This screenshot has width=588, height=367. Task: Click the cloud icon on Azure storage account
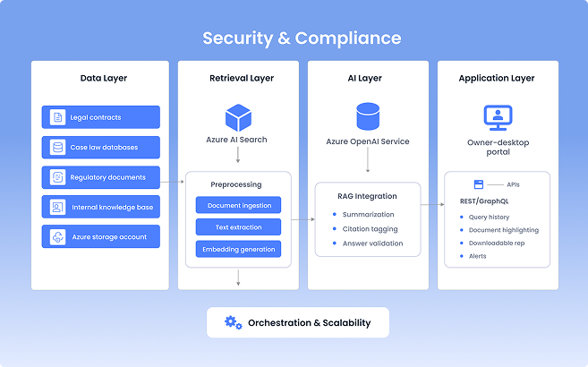tap(58, 236)
